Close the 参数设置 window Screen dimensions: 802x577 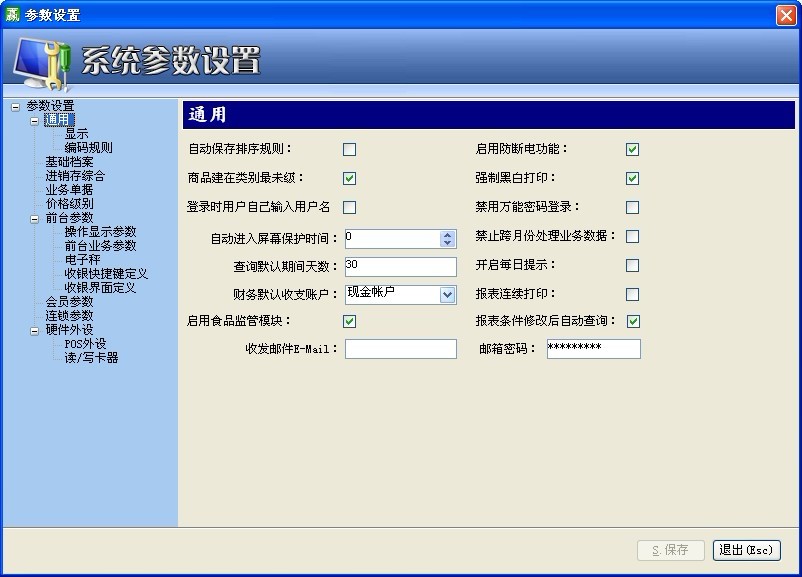tap(785, 15)
